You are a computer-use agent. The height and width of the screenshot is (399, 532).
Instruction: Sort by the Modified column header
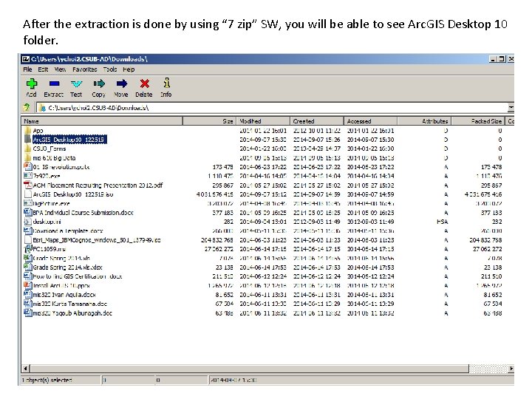click(x=263, y=121)
